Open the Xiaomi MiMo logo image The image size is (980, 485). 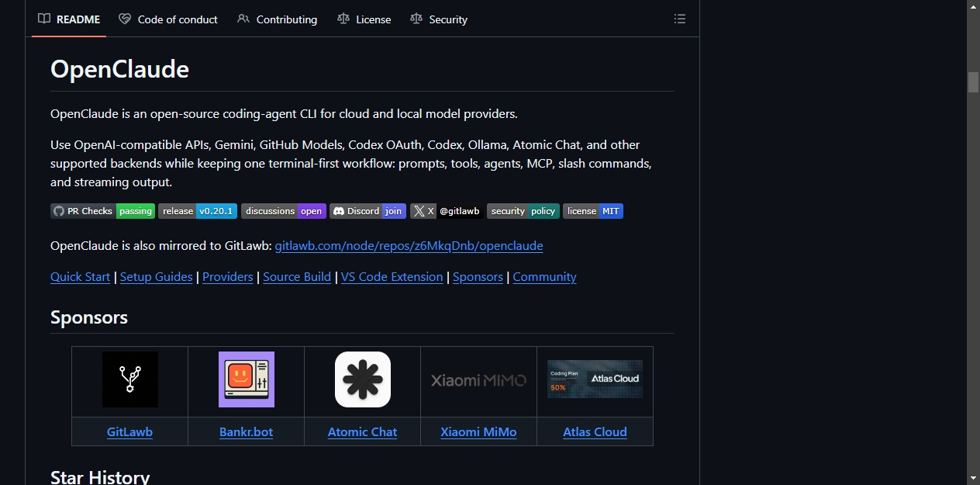click(x=478, y=379)
